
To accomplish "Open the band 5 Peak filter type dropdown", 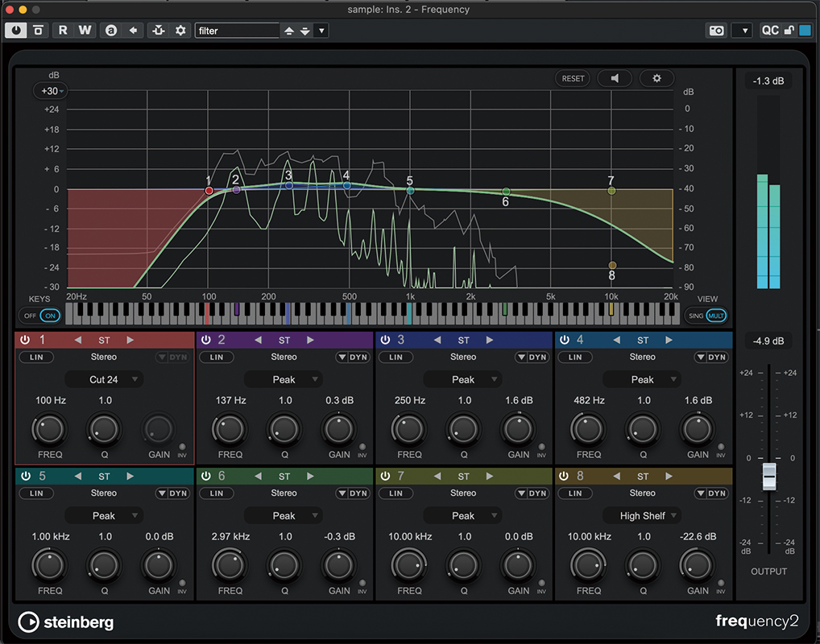I will coord(104,516).
